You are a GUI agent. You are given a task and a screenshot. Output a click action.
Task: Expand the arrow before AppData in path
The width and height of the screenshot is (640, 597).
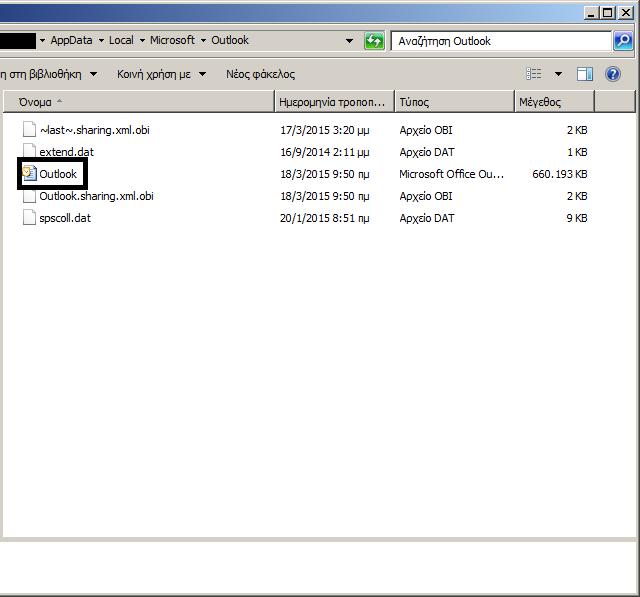click(42, 40)
